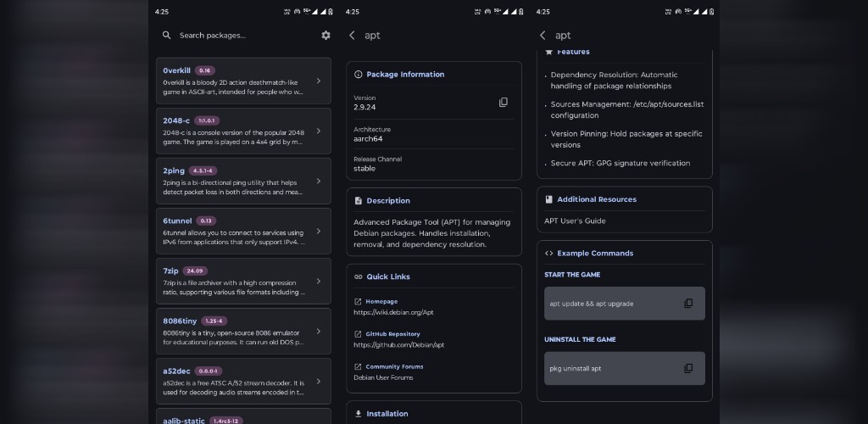
Task: Copy the pkg uninstall apt command
Action: 688,369
